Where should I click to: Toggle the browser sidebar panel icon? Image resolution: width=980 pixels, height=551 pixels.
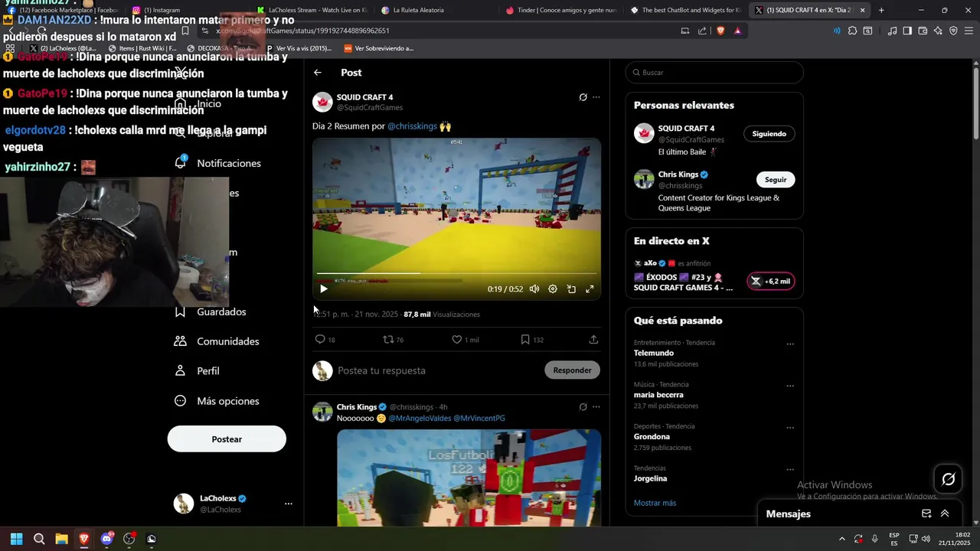click(x=907, y=31)
